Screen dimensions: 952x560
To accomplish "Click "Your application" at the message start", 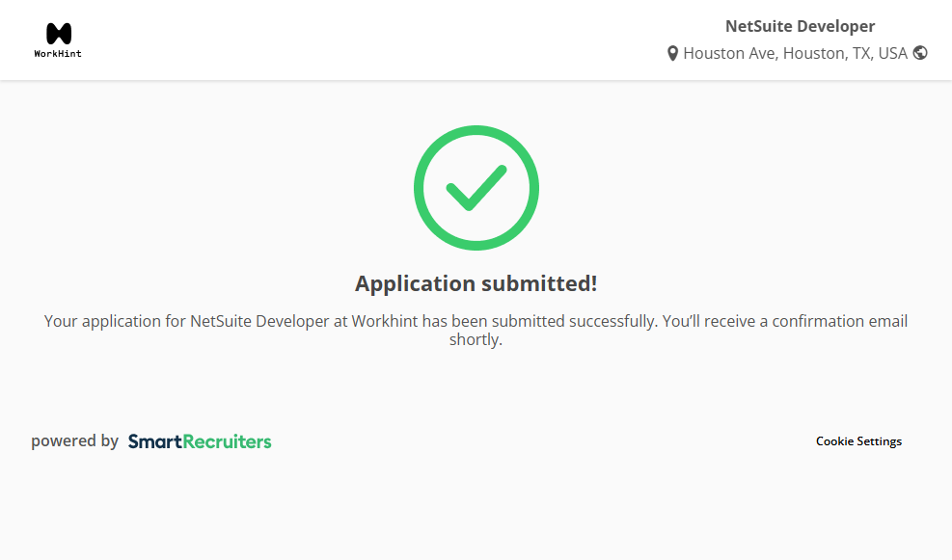I will pyautogui.click(x=102, y=321).
